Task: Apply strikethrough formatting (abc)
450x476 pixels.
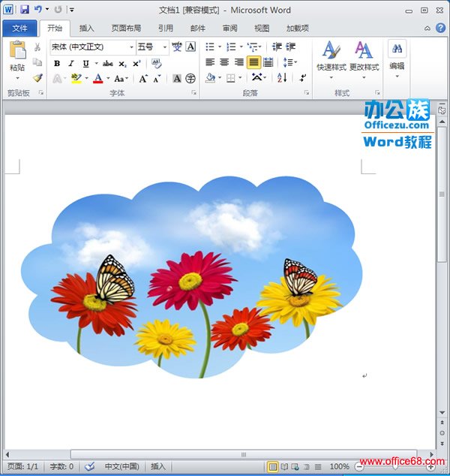Action: [x=108, y=64]
